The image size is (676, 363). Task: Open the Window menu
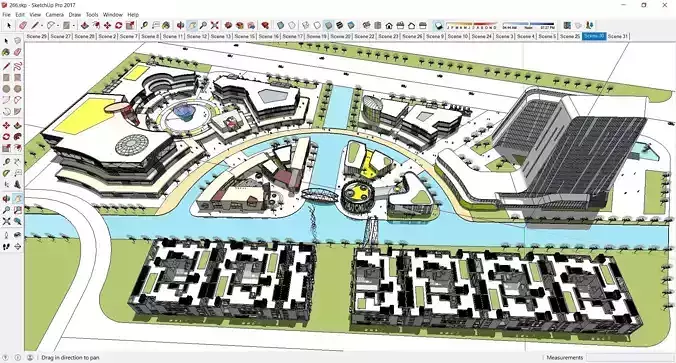click(113, 15)
